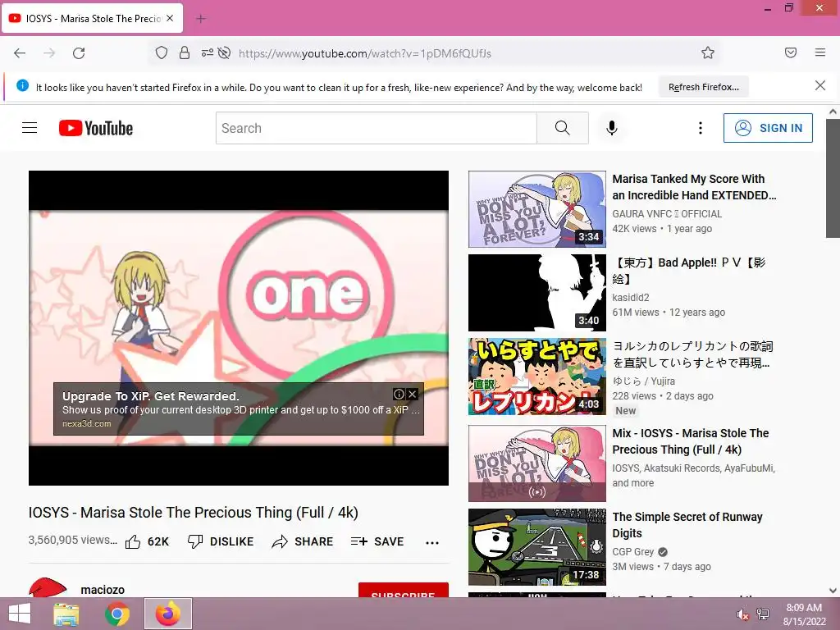Open The Simple Secret of Runway Digits title

(687, 525)
